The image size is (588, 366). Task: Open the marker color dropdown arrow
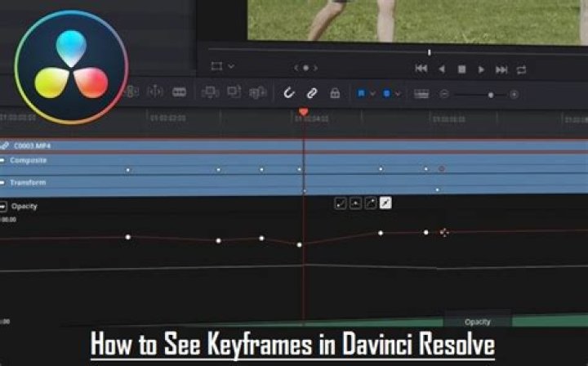(397, 94)
